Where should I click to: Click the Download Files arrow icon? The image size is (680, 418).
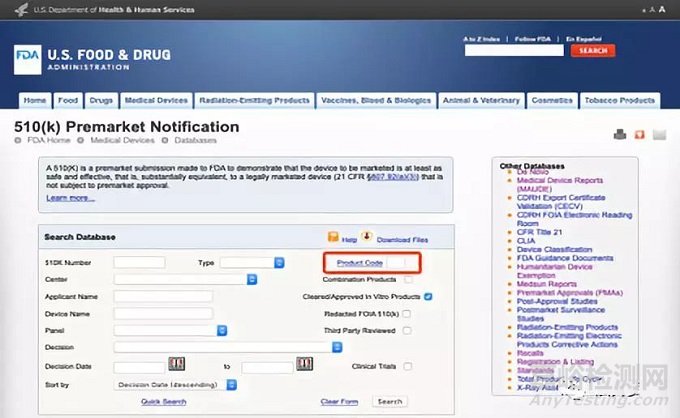point(367,238)
